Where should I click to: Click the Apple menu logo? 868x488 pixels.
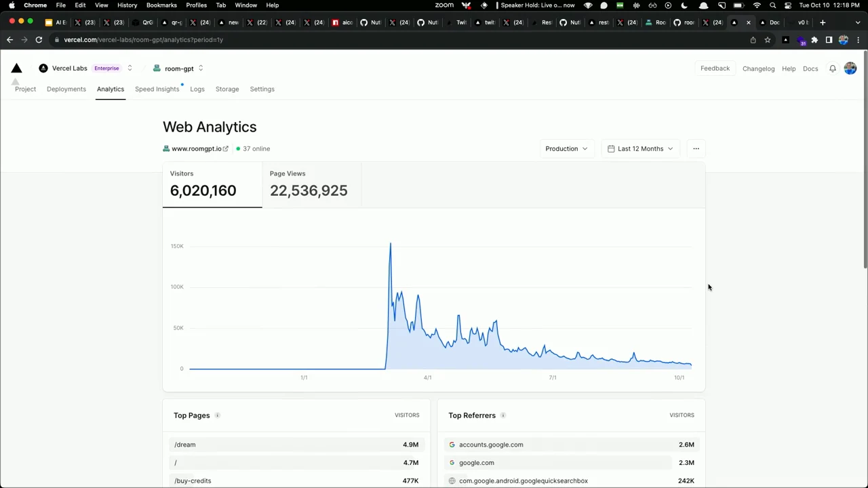12,5
